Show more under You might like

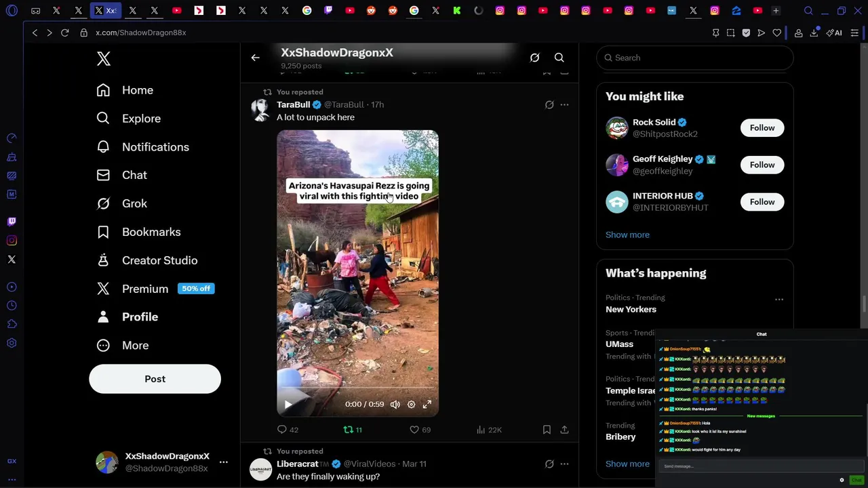click(627, 235)
